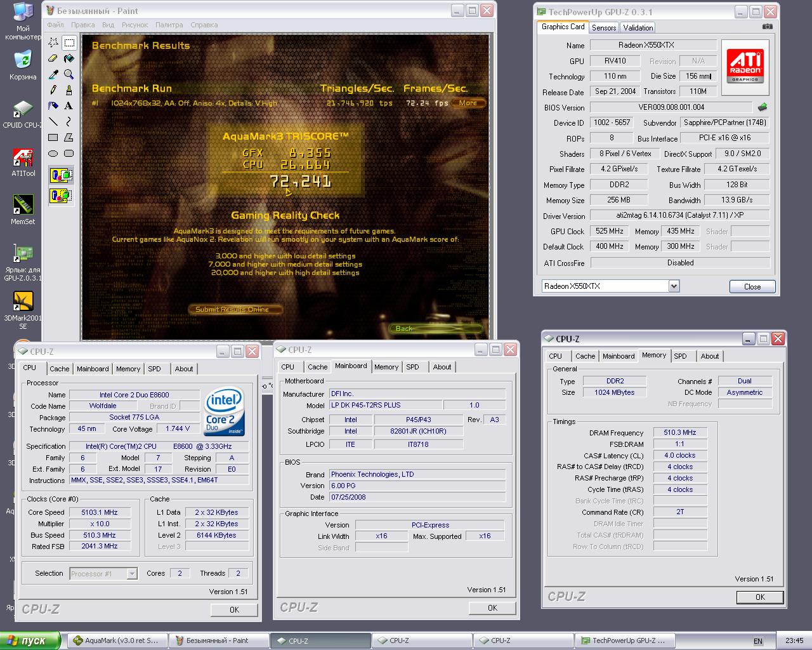
Task: Click OK in the Memory CPU-Z window
Action: tap(760, 597)
